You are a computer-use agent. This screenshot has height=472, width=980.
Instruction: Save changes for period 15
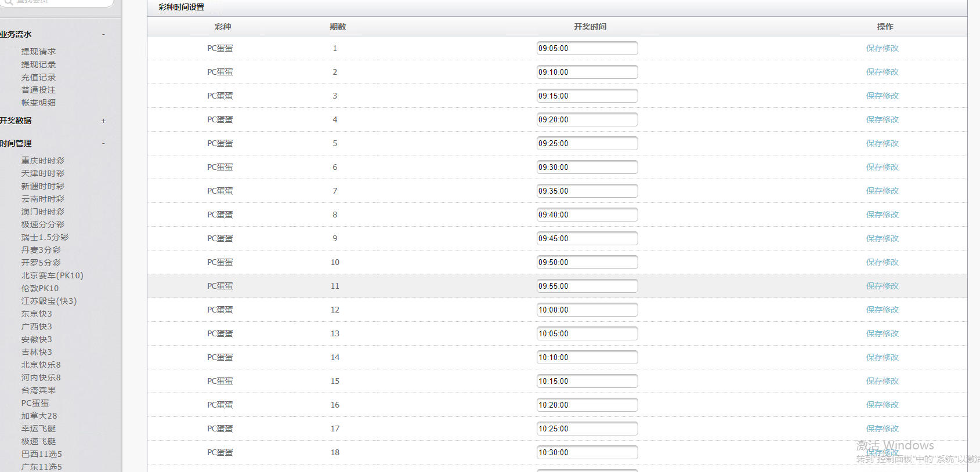882,381
